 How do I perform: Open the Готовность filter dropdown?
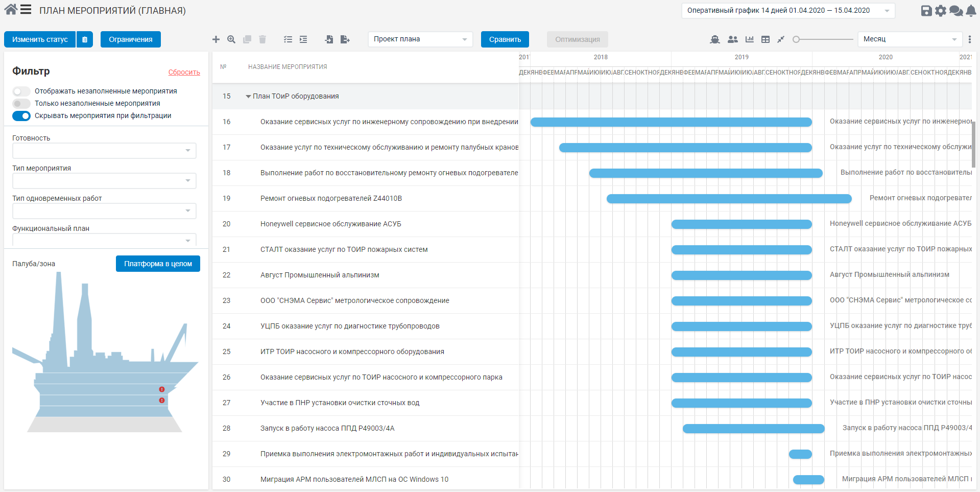[x=104, y=151]
